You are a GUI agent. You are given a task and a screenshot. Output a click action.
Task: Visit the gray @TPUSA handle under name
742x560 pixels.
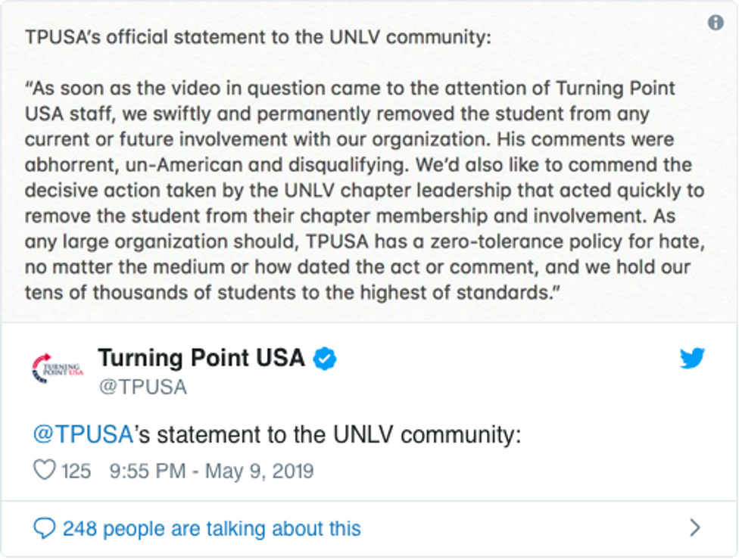[x=143, y=387]
